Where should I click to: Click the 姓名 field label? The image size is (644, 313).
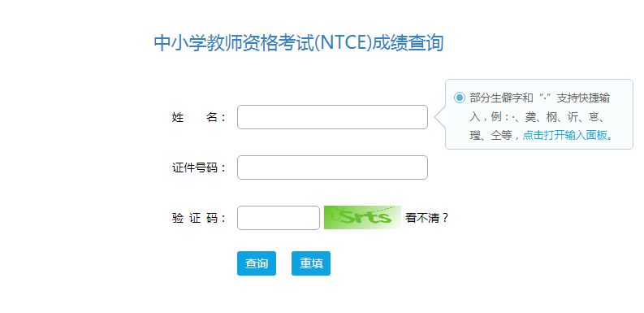(199, 118)
